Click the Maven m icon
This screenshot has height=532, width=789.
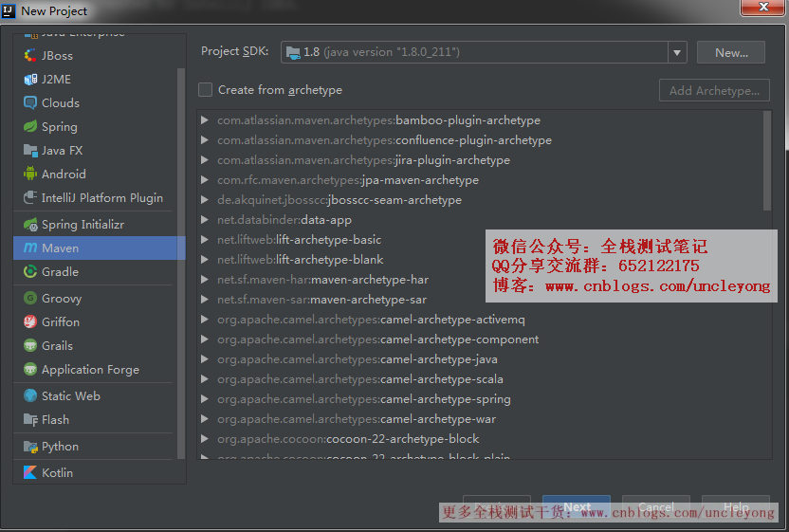pyautogui.click(x=30, y=248)
